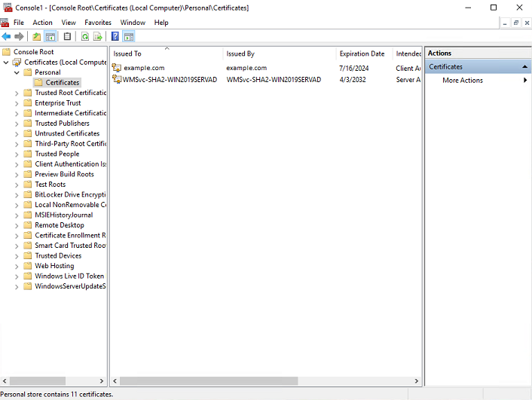Open the Favorites menu
Viewport: 532px width, 400px height.
click(98, 23)
